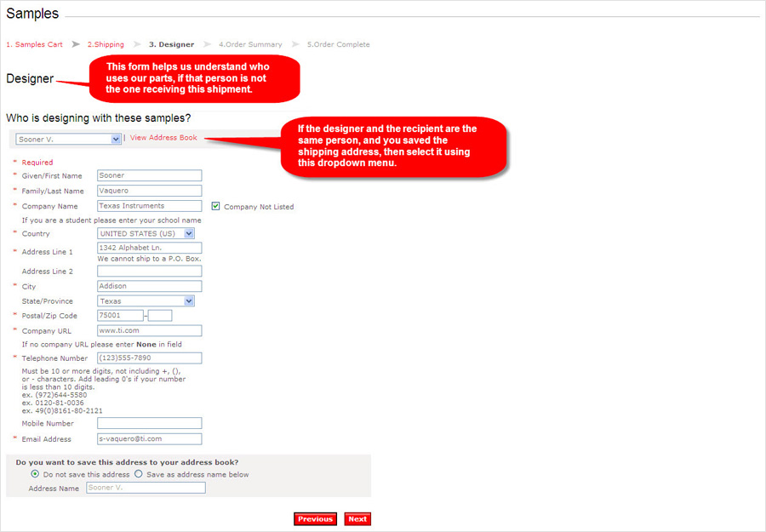Expand the State/Province dropdown

tap(146, 301)
